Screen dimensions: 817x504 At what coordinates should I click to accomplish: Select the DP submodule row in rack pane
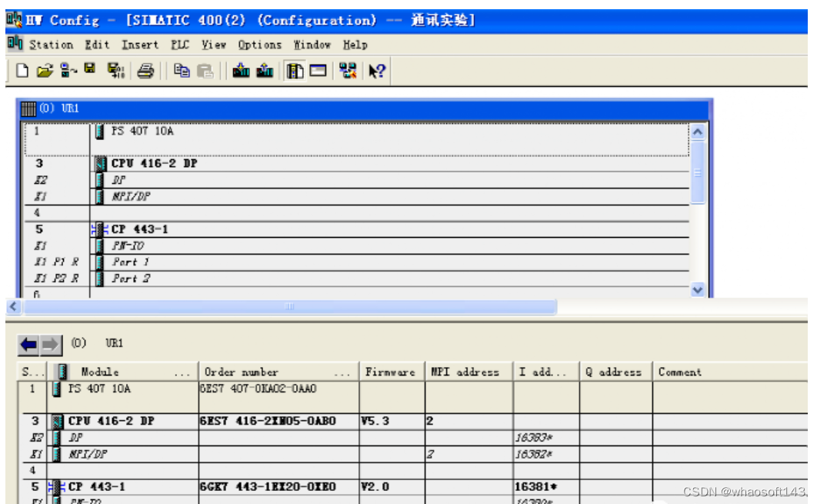click(358, 180)
